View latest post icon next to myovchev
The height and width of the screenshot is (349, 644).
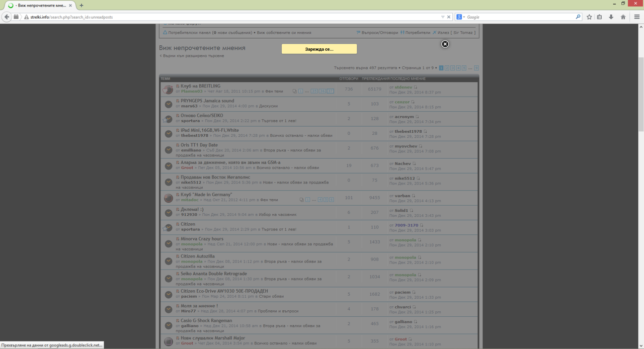click(x=421, y=146)
